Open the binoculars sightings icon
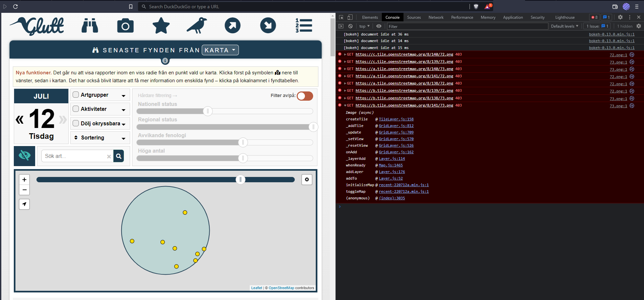The width and height of the screenshot is (644, 300). pos(90,26)
